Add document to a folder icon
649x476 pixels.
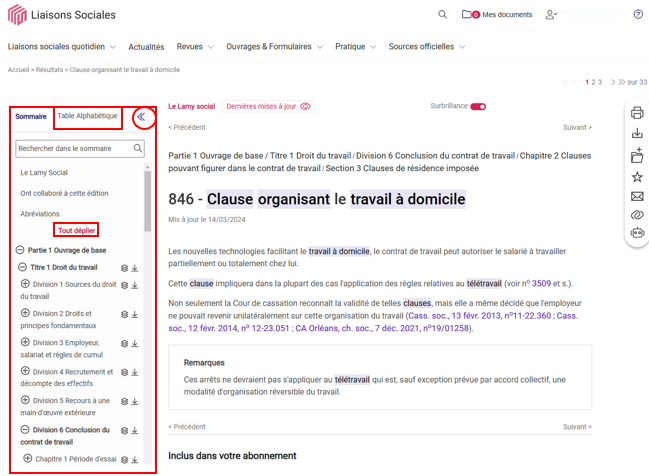click(x=637, y=155)
